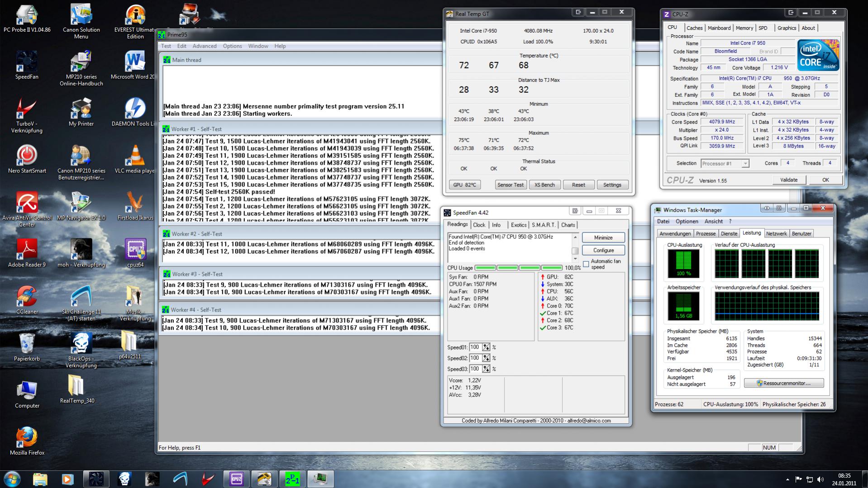Click Speed01 value field in SpeedFan

point(475,347)
